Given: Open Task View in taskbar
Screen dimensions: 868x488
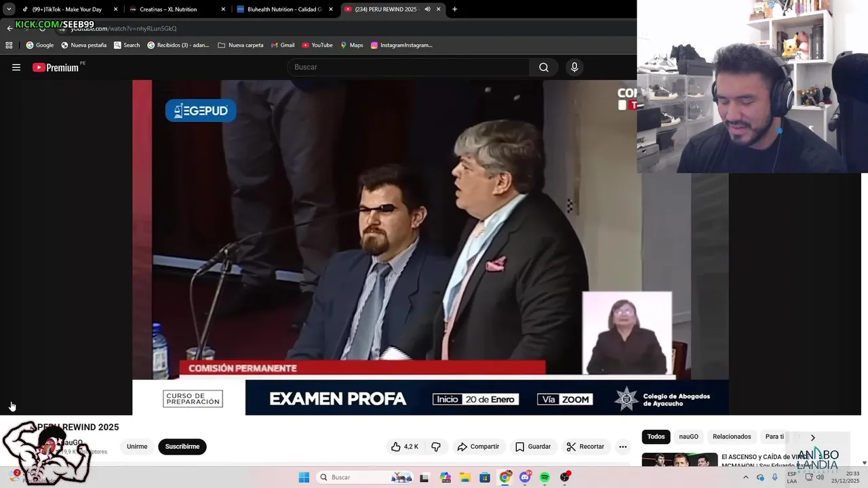Looking at the screenshot, I should coord(425,477).
